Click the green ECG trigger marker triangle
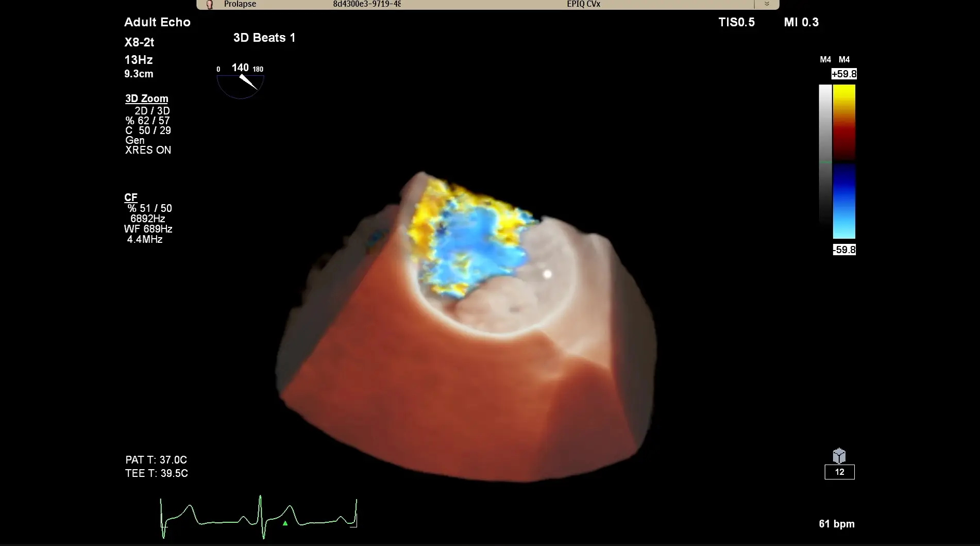The image size is (980, 546). (285, 523)
